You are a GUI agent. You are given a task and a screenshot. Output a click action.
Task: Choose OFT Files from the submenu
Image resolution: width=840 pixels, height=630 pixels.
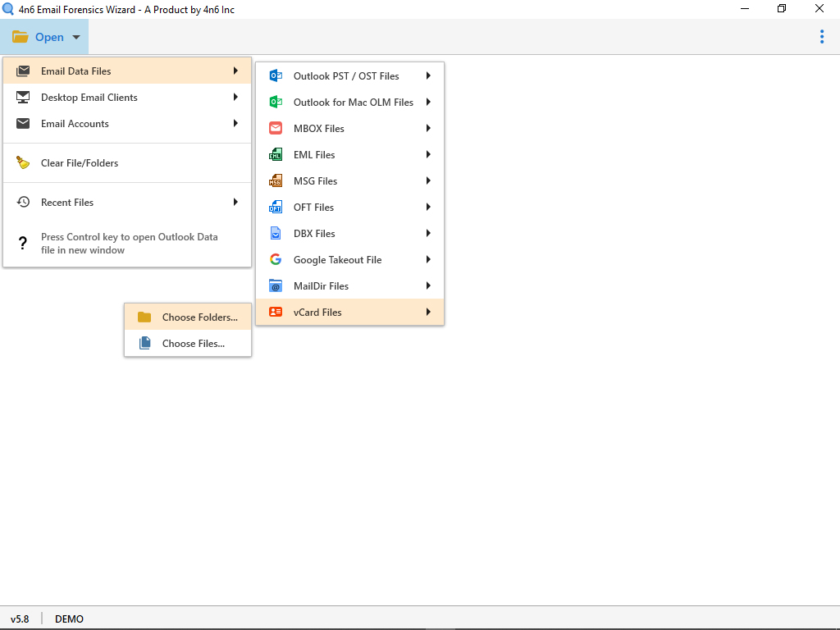[x=349, y=207]
